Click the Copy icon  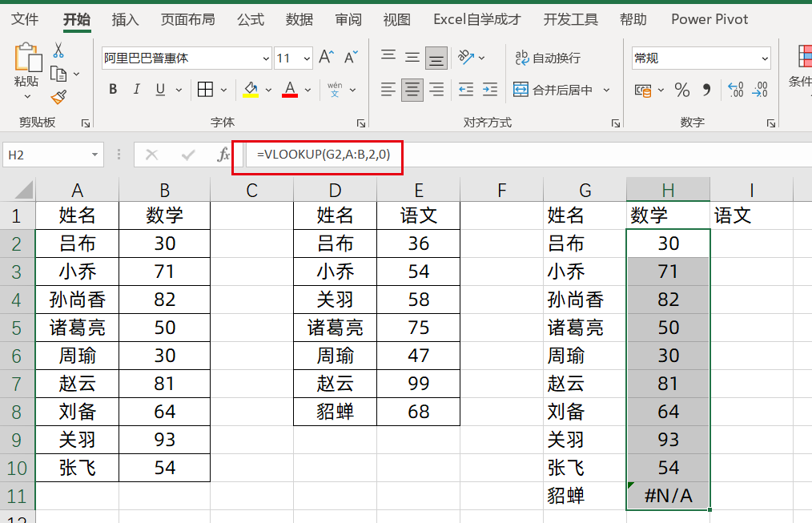click(58, 74)
